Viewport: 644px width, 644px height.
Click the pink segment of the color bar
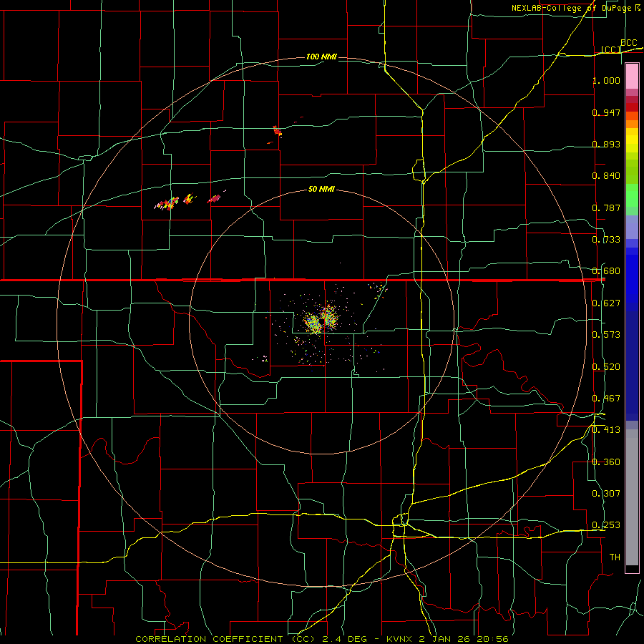[x=632, y=77]
